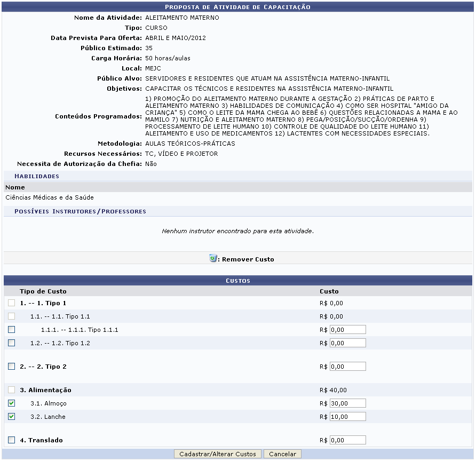This screenshot has width=476, height=461.
Task: Click the Ciências Médicas e da Saúde row
Action: tap(50, 197)
